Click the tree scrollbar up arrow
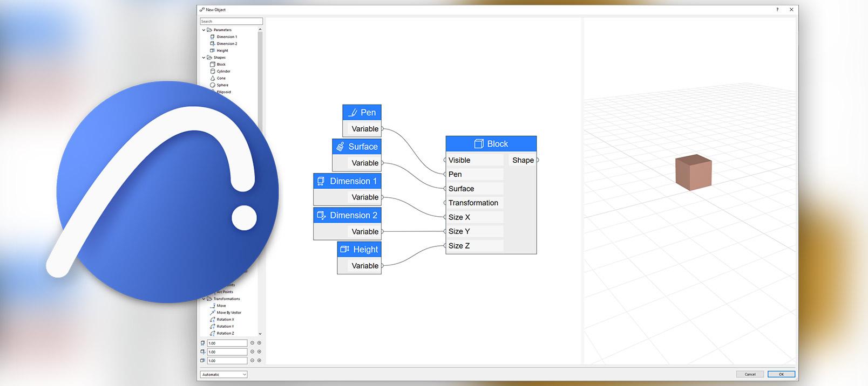 coord(260,30)
